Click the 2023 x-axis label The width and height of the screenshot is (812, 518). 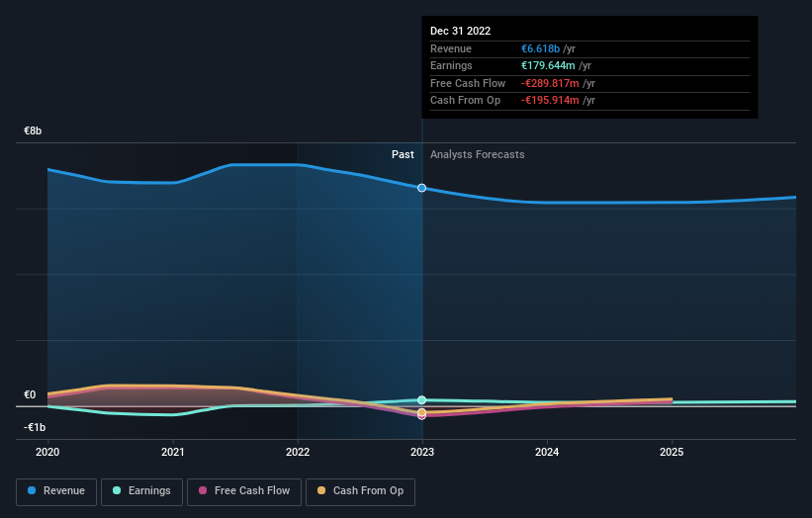coord(422,453)
